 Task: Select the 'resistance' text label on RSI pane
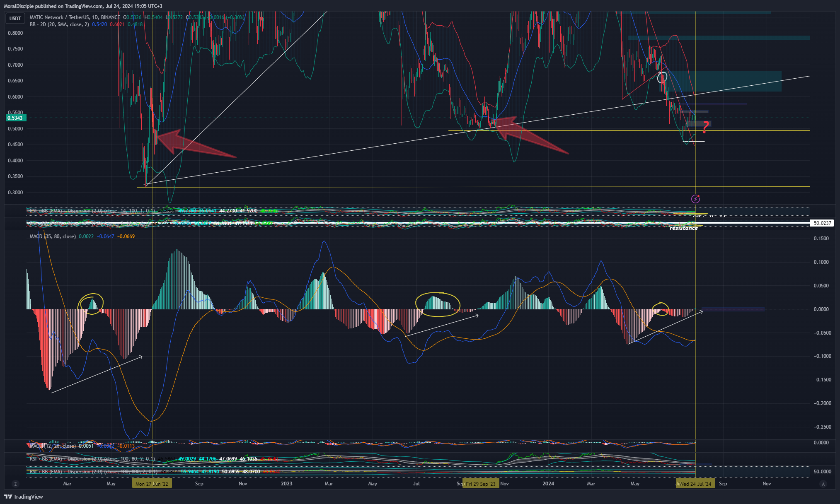pos(683,228)
